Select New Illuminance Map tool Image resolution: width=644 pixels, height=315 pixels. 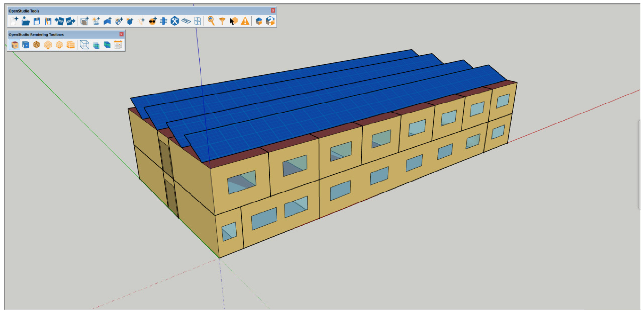[130, 21]
